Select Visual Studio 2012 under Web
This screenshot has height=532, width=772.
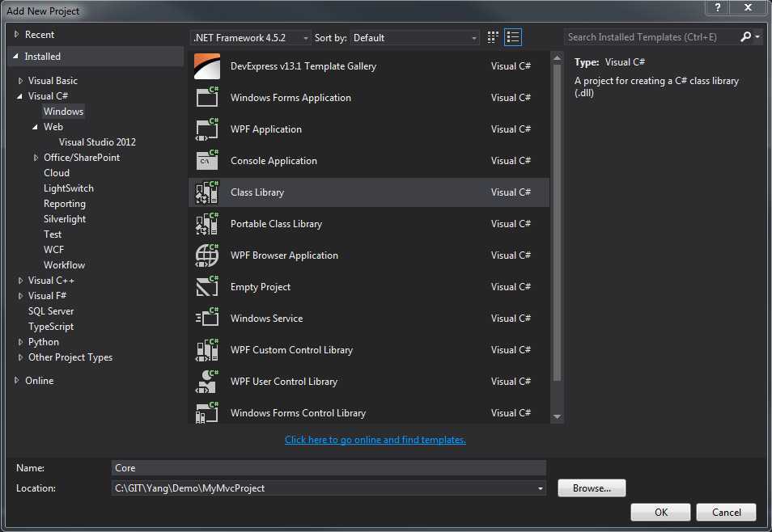(x=97, y=142)
